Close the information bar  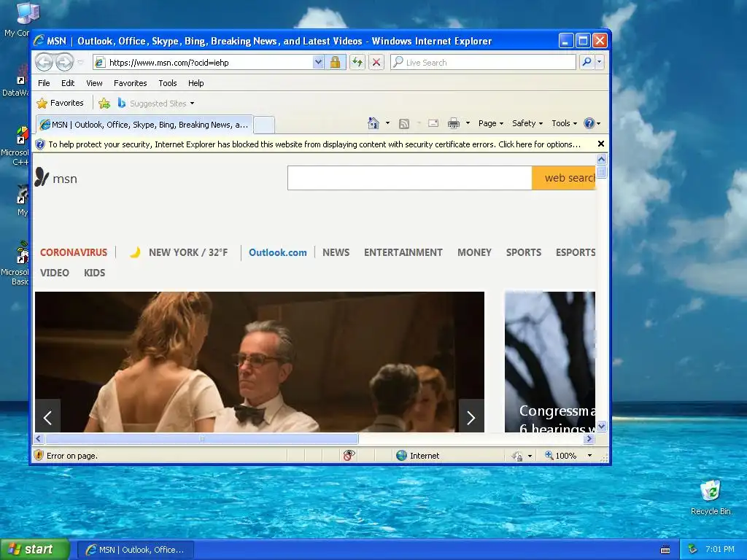tap(601, 144)
